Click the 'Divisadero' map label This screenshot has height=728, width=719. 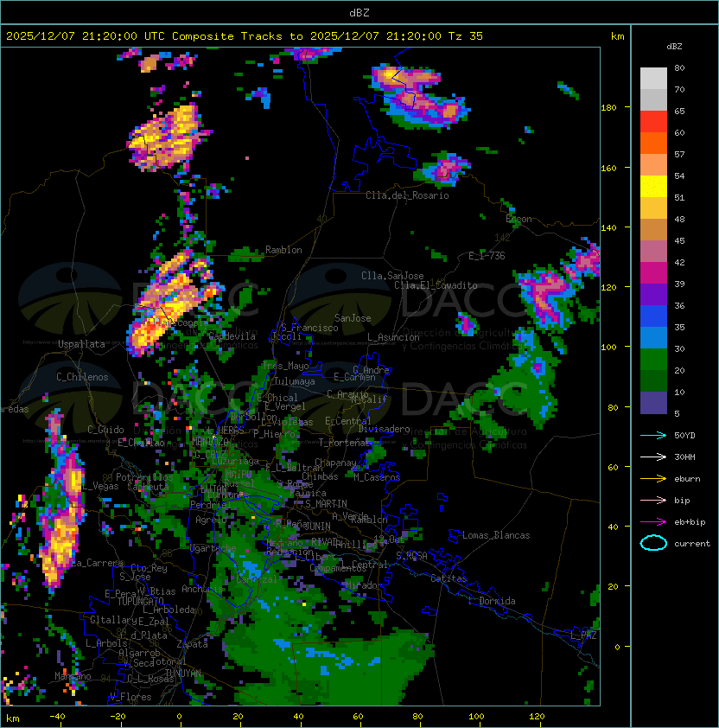click(384, 429)
